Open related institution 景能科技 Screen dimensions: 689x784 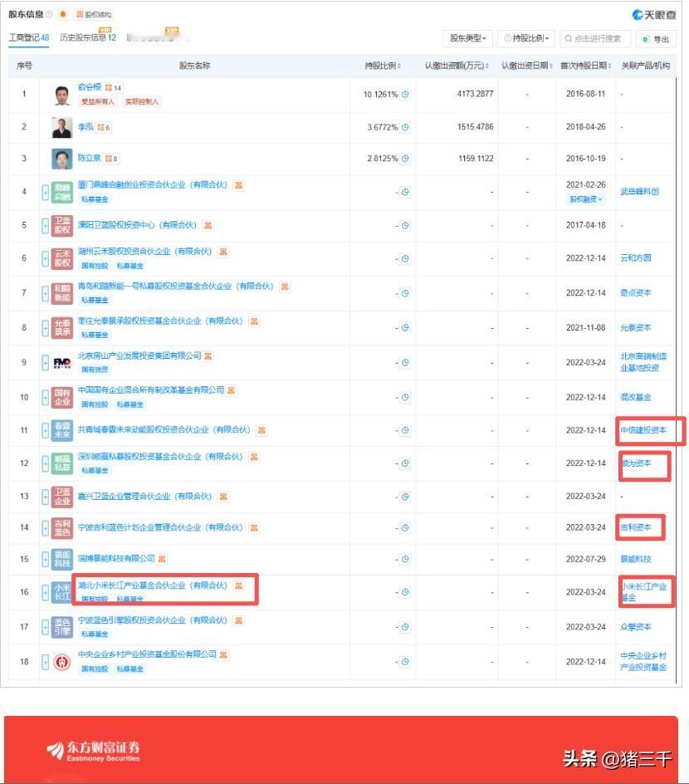[x=636, y=559]
